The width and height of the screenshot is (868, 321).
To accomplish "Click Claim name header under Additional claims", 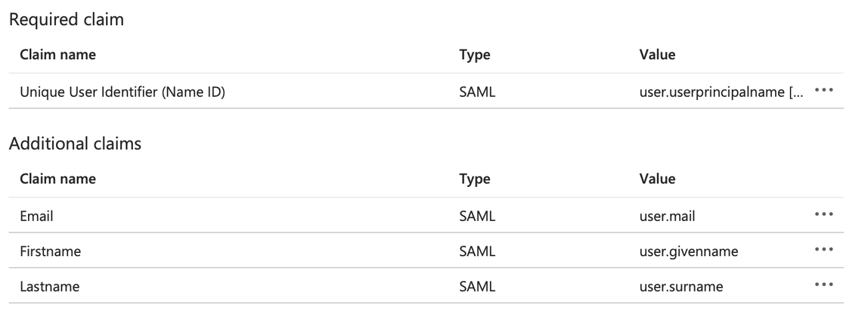I will tap(57, 179).
